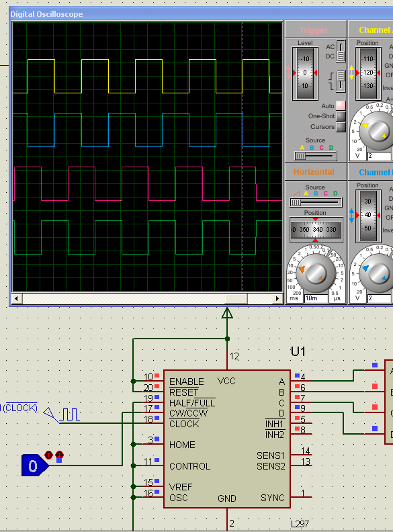The image size is (393, 532).
Task: Select the power terminal arrow above pin 12
Action: 227,313
